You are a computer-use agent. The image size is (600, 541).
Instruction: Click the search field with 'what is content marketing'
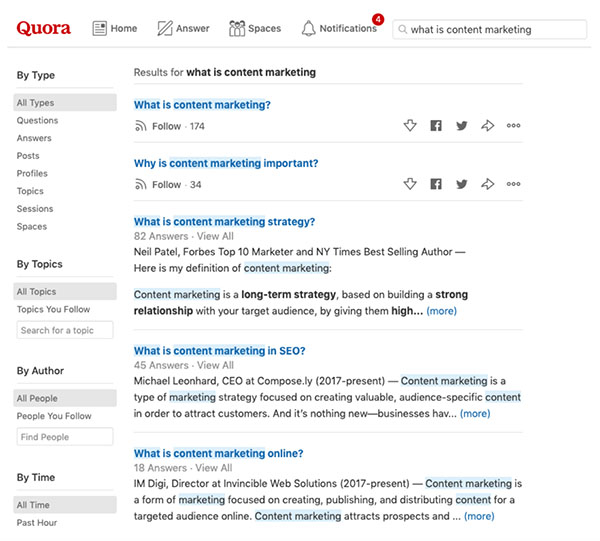coord(489,29)
